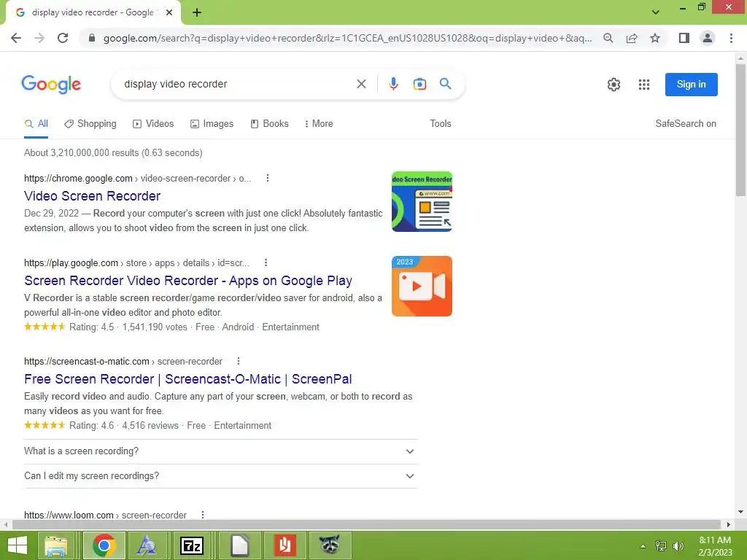Click the forward navigation arrow
This screenshot has height=560, width=747.
coord(39,38)
